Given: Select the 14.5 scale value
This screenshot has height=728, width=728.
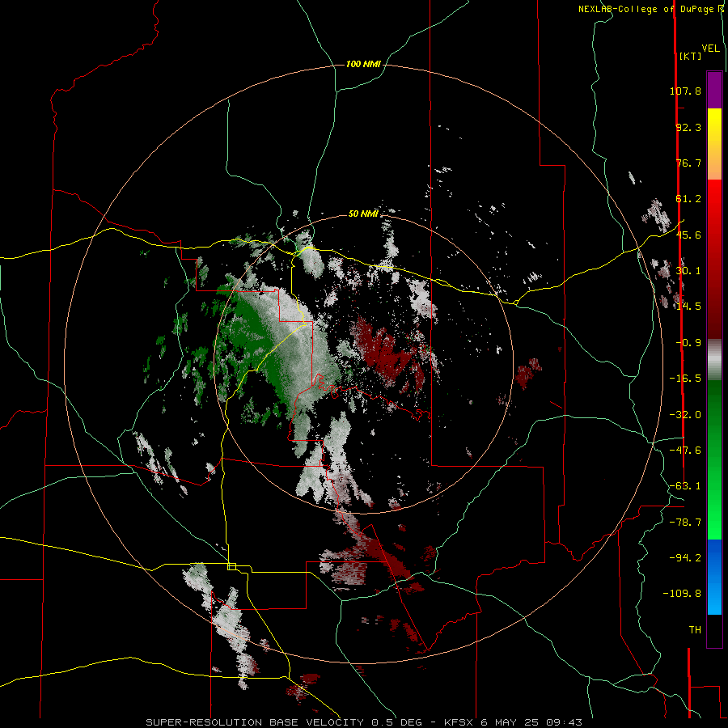Looking at the screenshot, I should point(688,307).
